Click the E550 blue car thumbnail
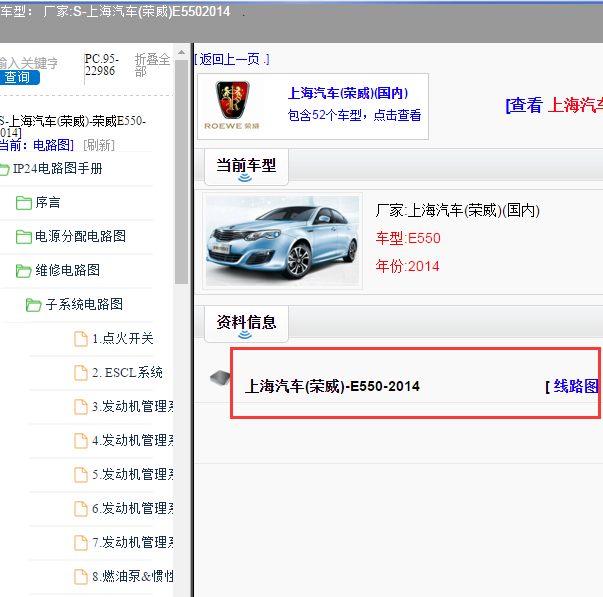Viewport: 603px width, 597px height. (282, 241)
